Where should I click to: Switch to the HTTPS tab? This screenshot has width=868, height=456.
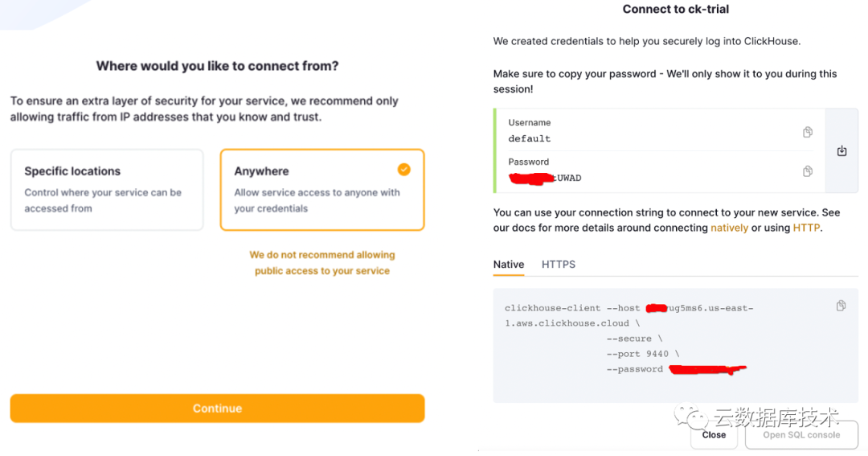(x=559, y=265)
